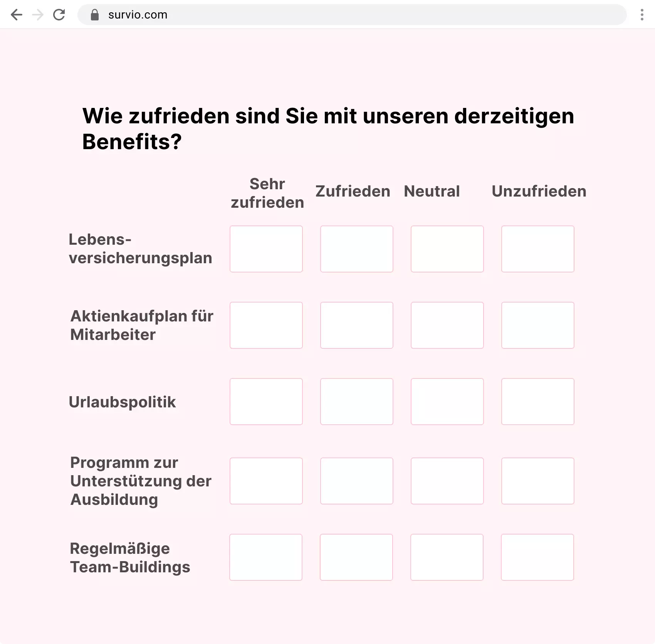Select 'Zufrieden' for Programm zur Unterstützung der Ausbildung
The image size is (655, 644).
[x=356, y=481]
